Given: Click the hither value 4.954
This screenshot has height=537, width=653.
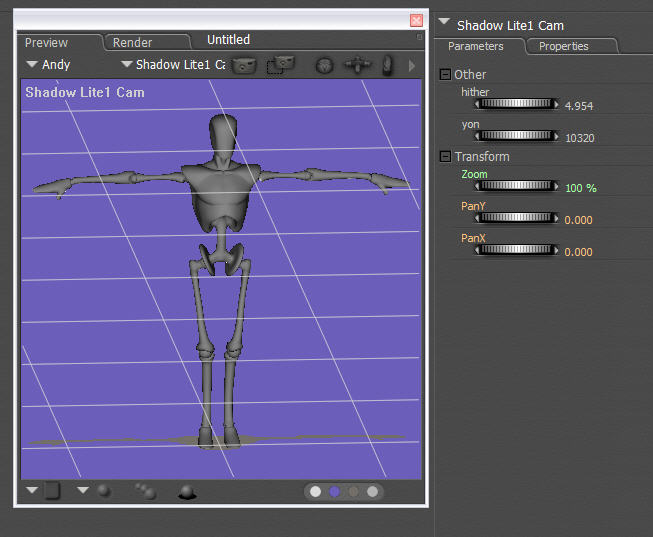Looking at the screenshot, I should [579, 105].
